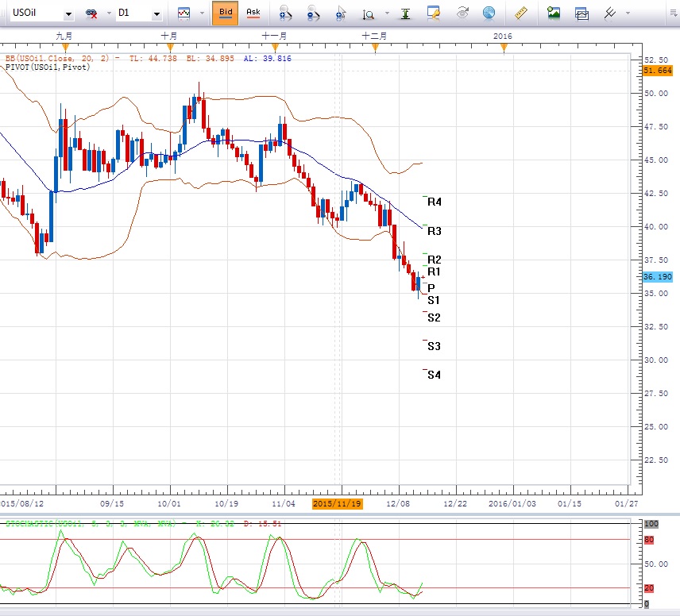680x616 pixels.
Task: Open the D1 timeframe dropdown
Action: pos(156,14)
